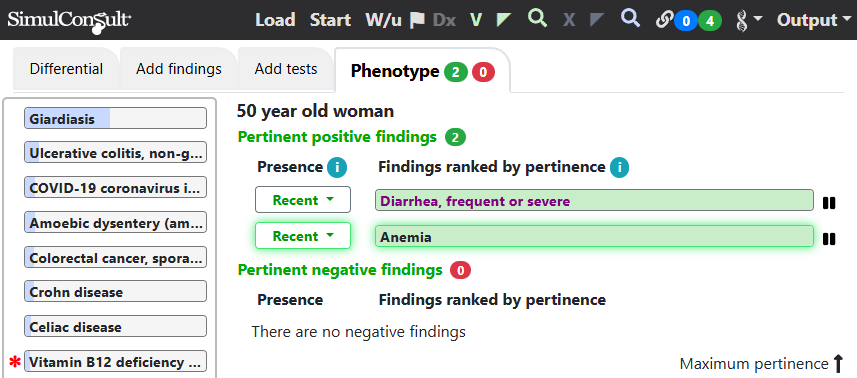Select the Celiac disease entry
The image size is (857, 378).
pos(115,327)
